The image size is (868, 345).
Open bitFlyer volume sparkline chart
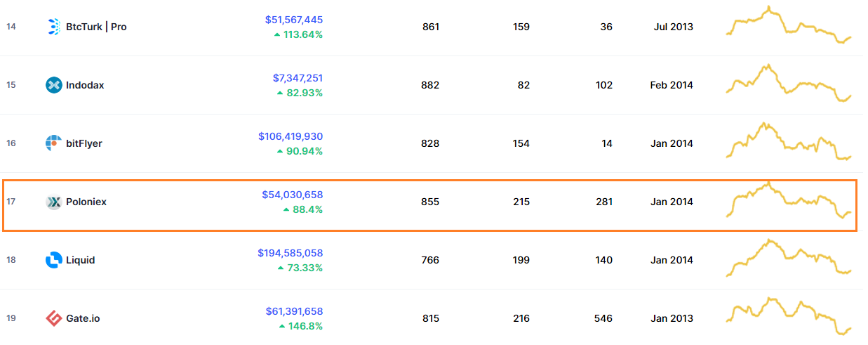(x=789, y=141)
